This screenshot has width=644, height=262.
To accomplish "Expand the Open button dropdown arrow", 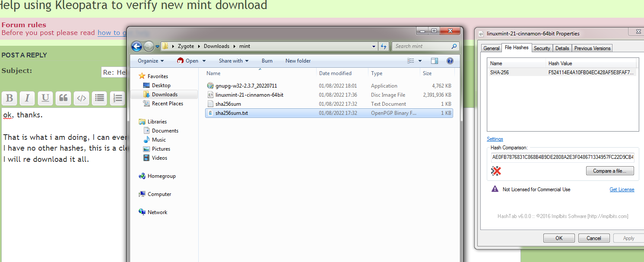I will 204,61.
